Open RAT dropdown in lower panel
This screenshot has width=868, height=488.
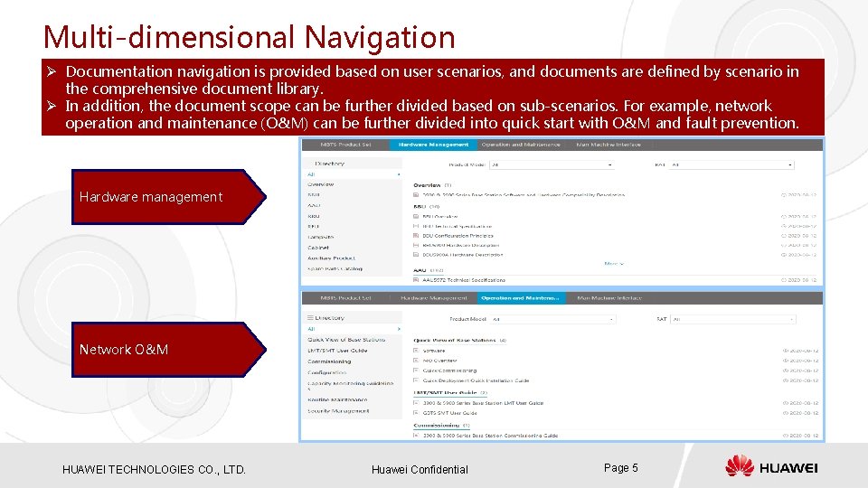[x=733, y=319]
